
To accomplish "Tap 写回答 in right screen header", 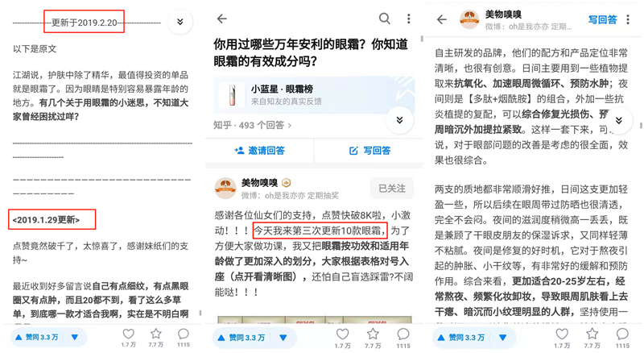I will (602, 19).
